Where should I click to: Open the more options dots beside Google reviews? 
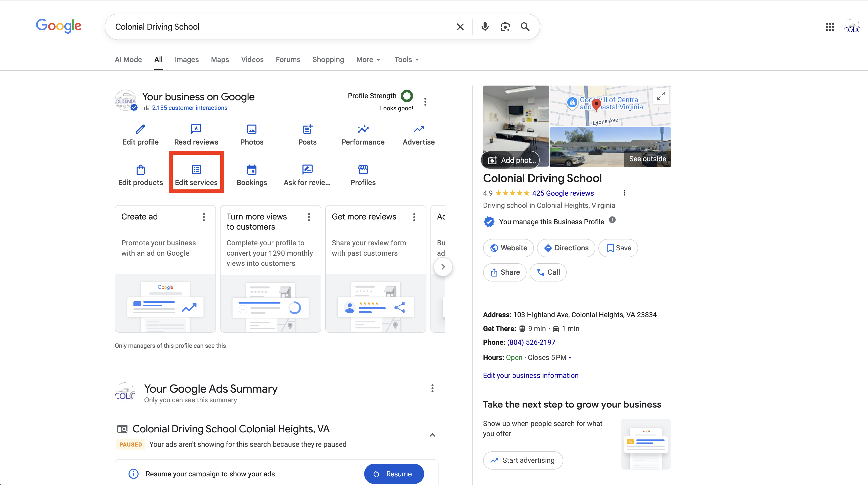(x=624, y=193)
